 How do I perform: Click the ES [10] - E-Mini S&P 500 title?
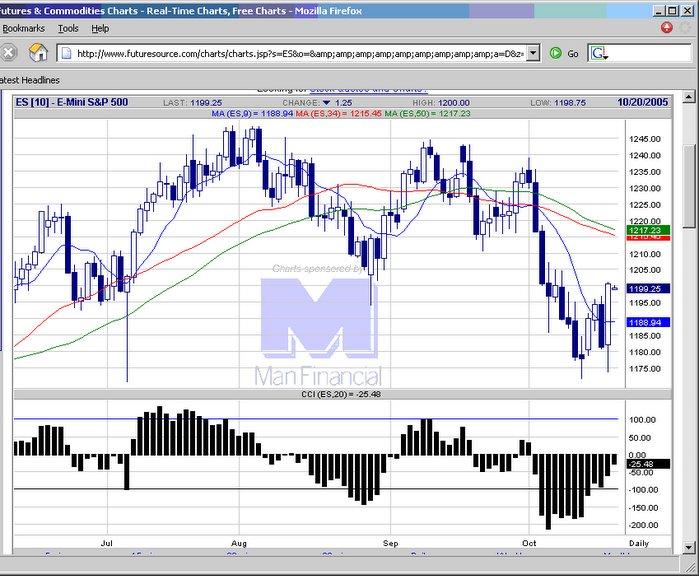tap(72, 102)
